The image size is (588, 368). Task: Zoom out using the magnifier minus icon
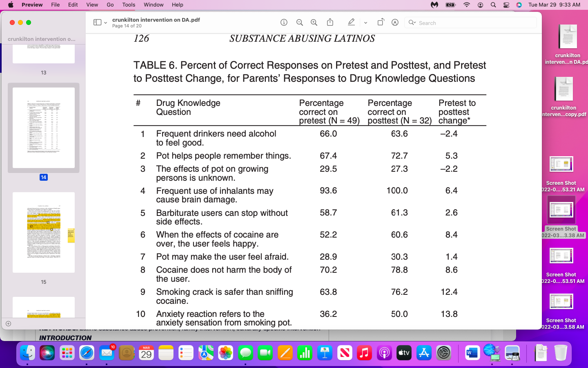click(x=300, y=22)
